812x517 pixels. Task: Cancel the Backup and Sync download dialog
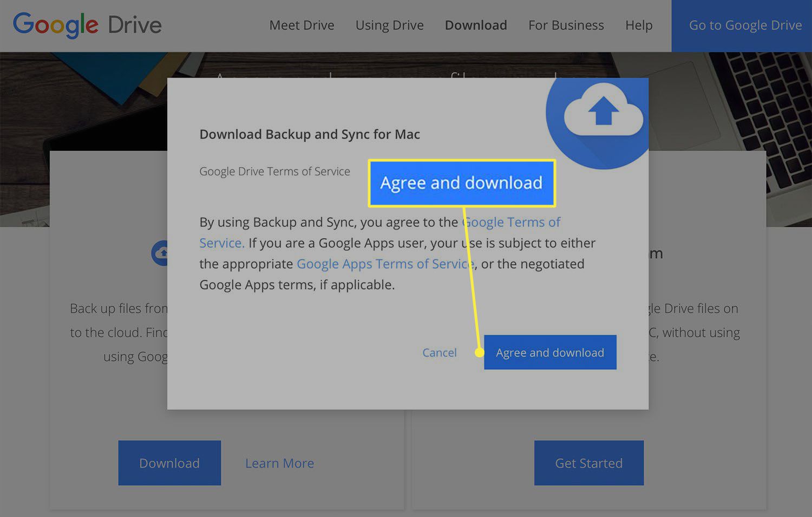tap(440, 352)
